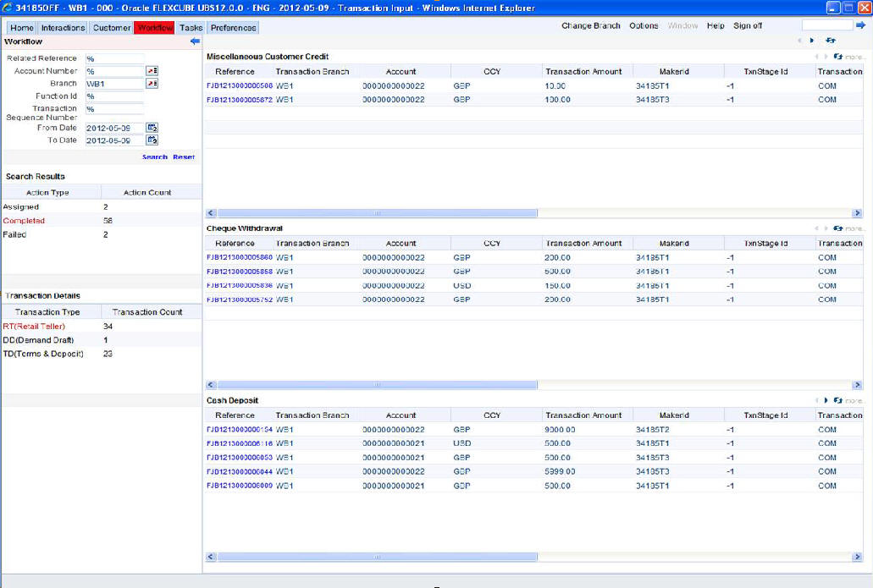Open From Date calendar picker

(152, 128)
